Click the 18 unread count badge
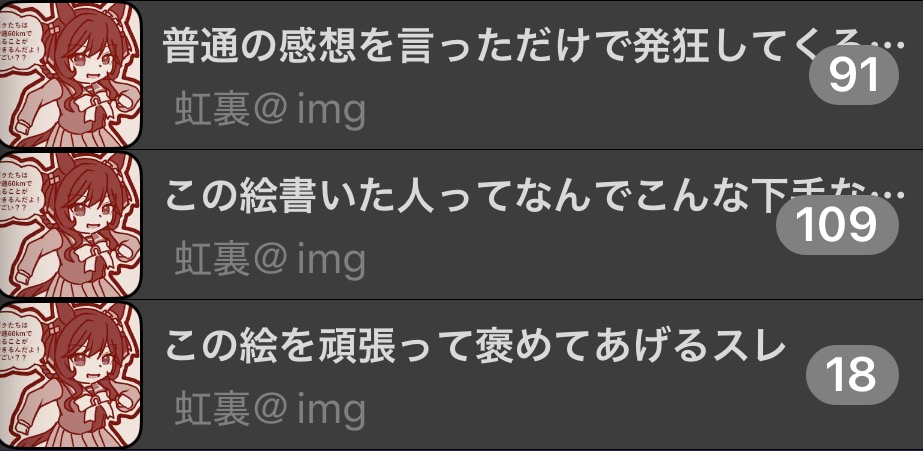The image size is (923, 451). point(852,375)
